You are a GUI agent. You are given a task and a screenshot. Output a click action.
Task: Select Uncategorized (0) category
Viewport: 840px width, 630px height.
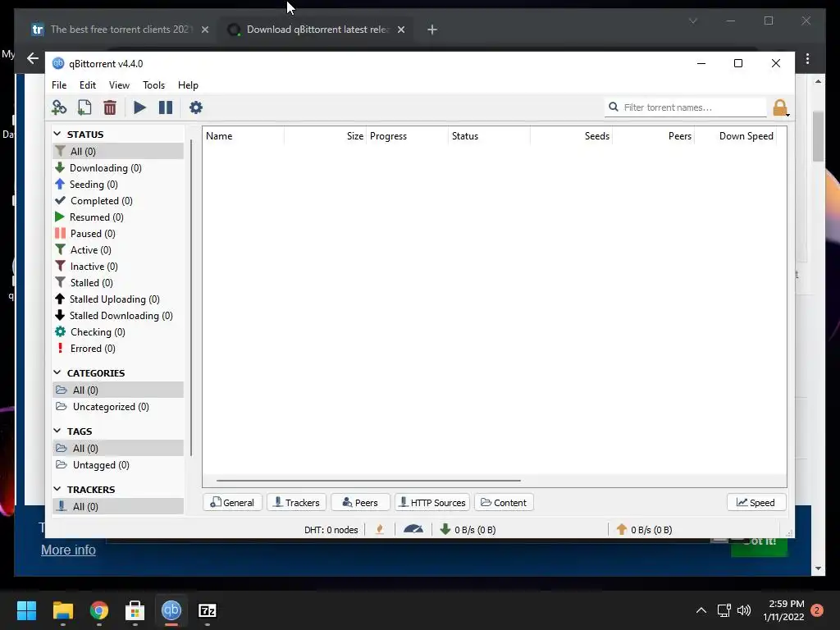pos(118,407)
